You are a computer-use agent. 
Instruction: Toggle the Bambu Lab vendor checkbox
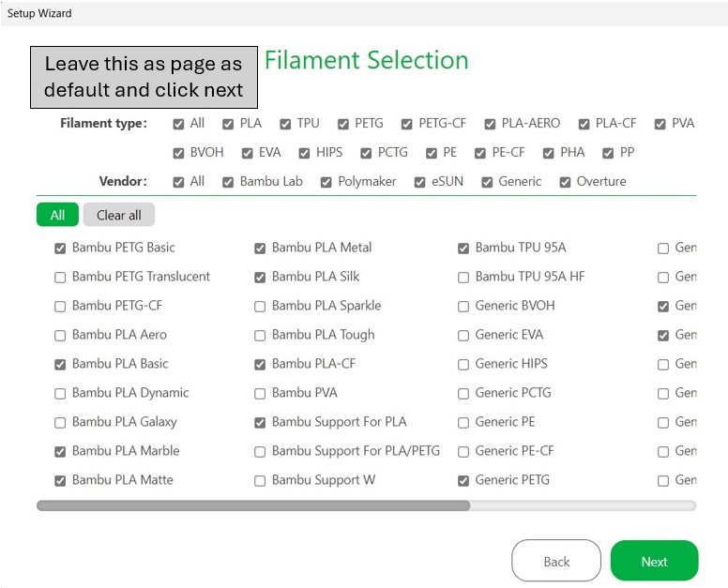(228, 182)
